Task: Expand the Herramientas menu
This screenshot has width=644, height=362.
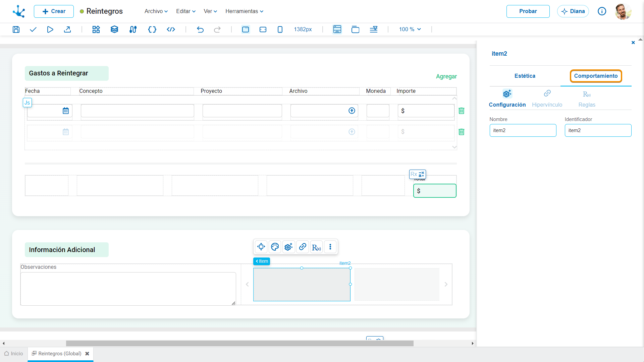Action: pos(244,11)
